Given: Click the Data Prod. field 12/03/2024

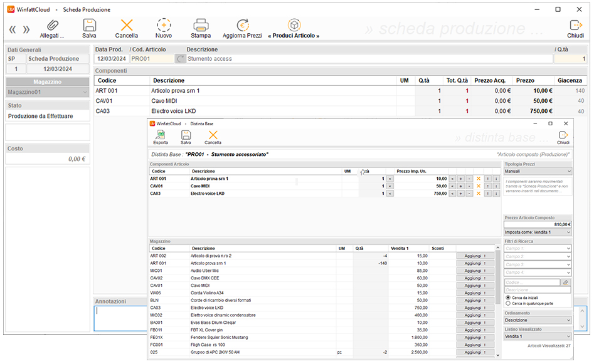Looking at the screenshot, I should [112, 59].
